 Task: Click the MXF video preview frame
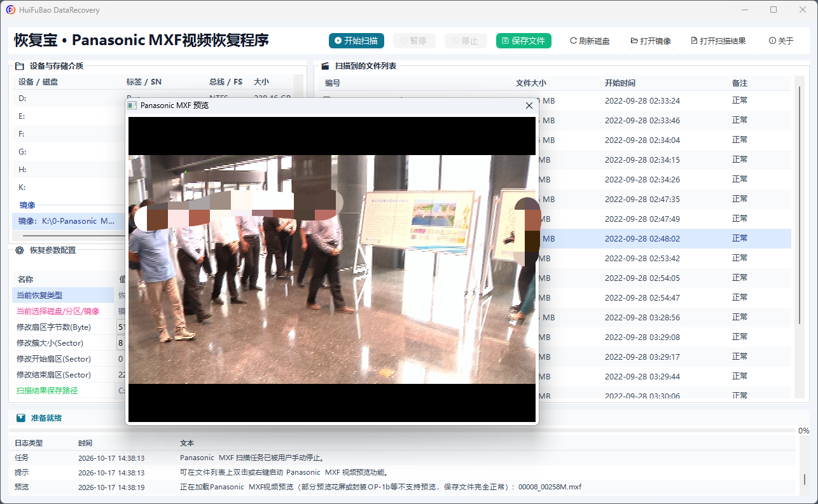[x=332, y=269]
